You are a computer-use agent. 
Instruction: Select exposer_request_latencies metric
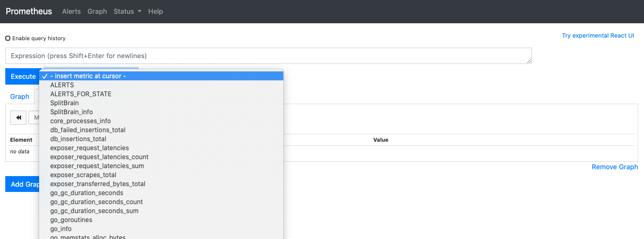coord(161,148)
